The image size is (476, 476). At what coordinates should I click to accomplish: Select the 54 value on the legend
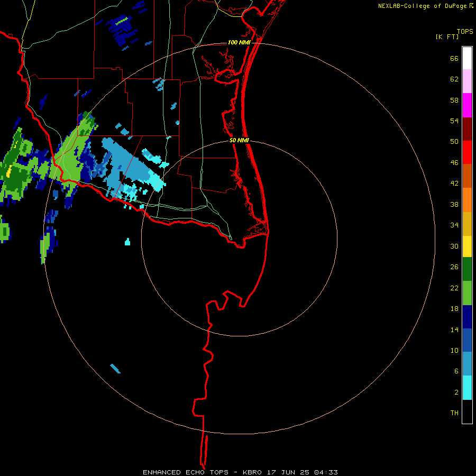[454, 121]
